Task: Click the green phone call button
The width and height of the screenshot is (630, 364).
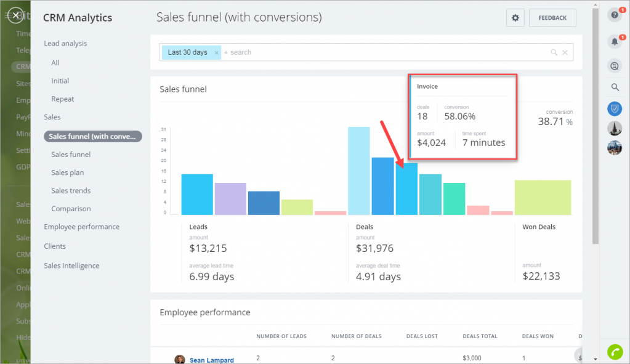Action: (615, 352)
